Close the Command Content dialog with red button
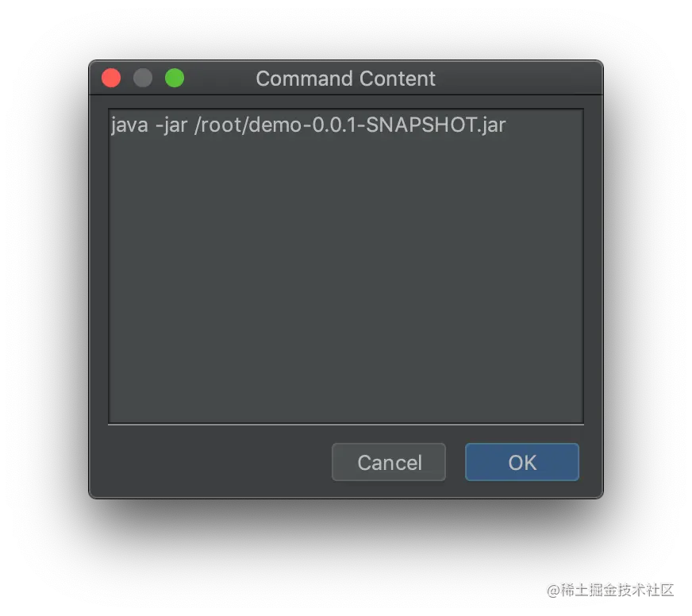The image size is (692, 616). click(x=111, y=78)
